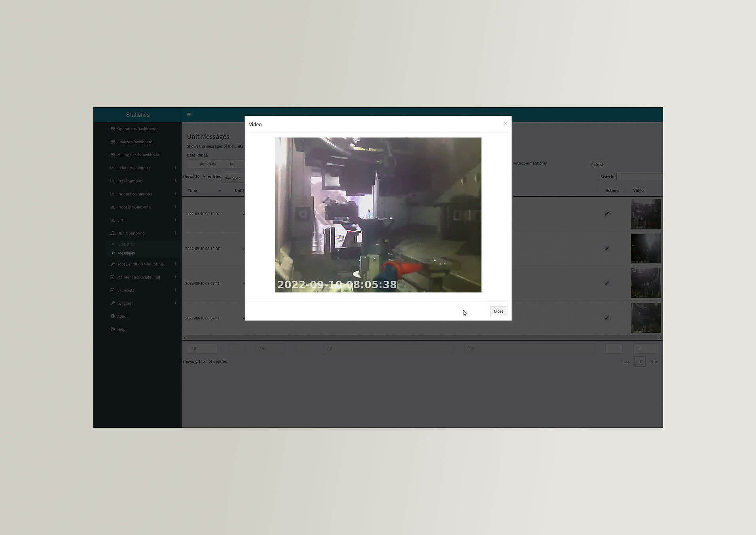
Task: Expand the Process Monitoring chevron
Action: click(x=175, y=207)
